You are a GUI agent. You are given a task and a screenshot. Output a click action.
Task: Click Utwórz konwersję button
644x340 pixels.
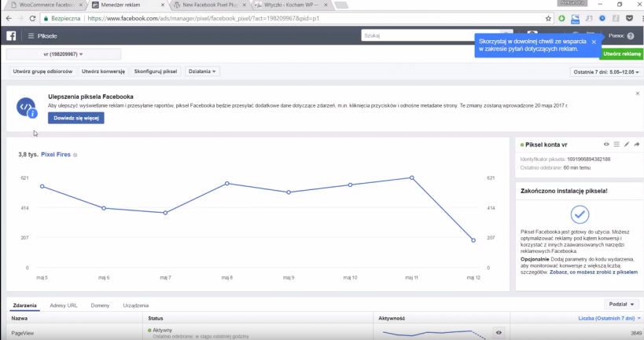[103, 71]
